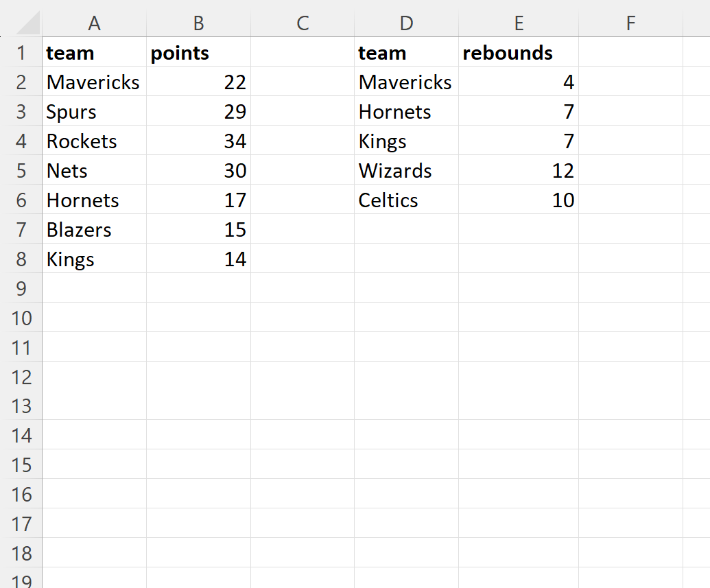Click the Blazers points value 15

click(x=198, y=230)
